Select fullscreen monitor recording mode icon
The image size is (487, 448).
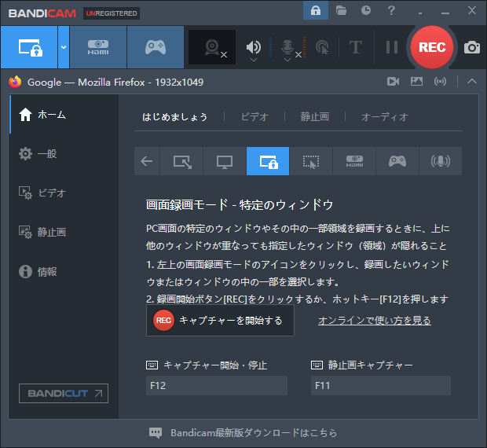(225, 161)
